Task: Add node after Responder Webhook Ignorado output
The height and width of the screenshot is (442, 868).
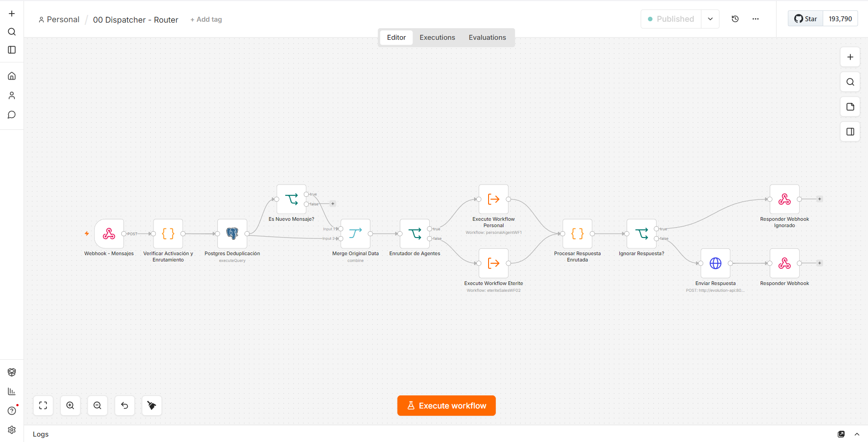Action: (x=820, y=199)
